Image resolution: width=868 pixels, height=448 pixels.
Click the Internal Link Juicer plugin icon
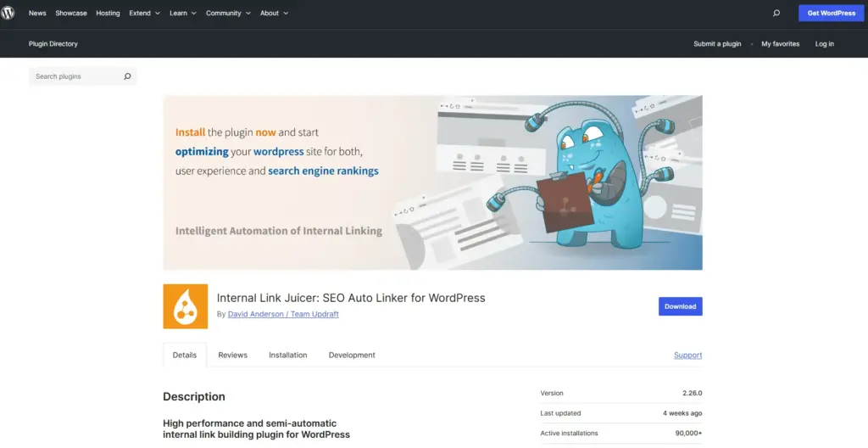pyautogui.click(x=185, y=306)
